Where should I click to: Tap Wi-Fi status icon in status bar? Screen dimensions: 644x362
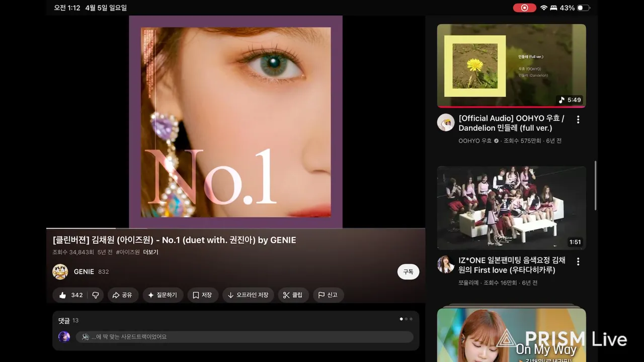coord(544,8)
